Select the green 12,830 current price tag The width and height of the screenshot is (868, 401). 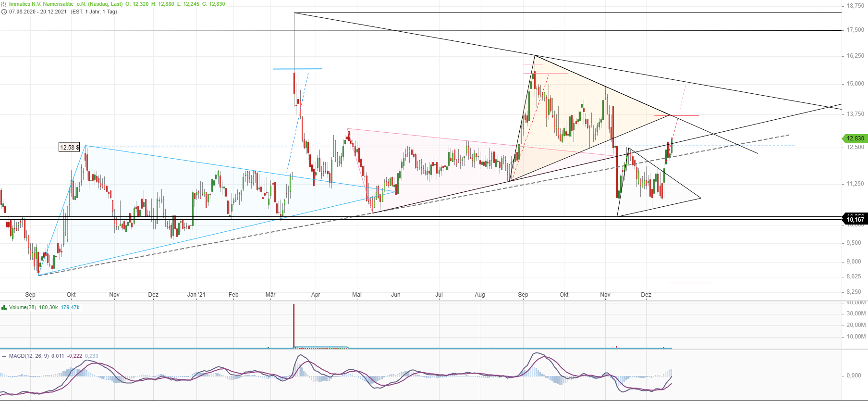(855, 138)
